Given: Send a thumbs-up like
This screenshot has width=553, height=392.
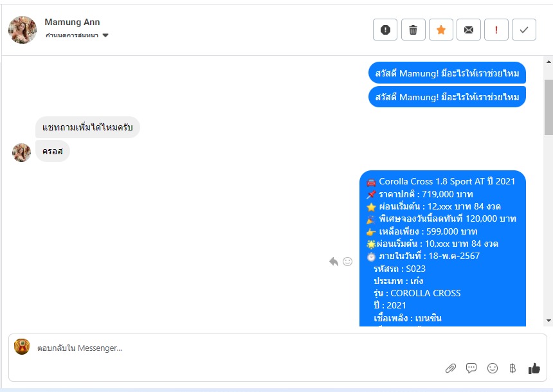Looking at the screenshot, I should click(534, 368).
